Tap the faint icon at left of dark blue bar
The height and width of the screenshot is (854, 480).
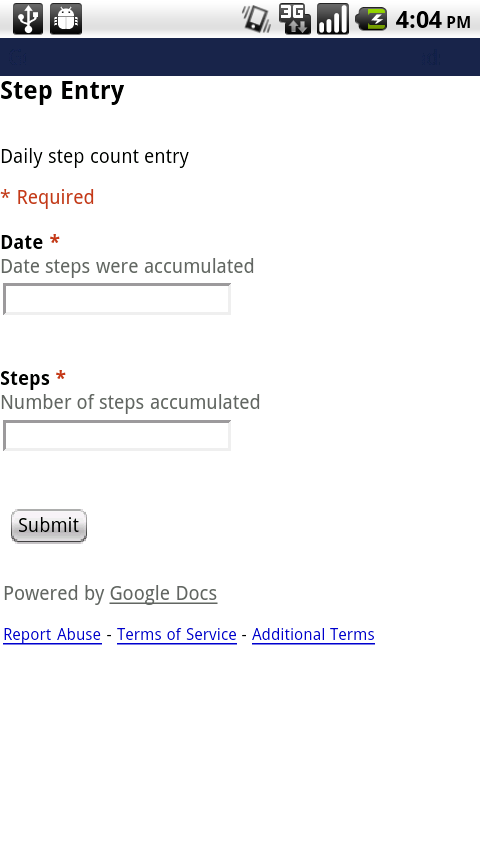17,57
